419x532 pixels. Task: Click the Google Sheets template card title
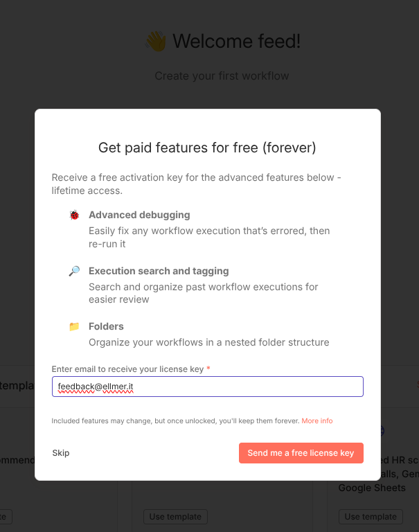(372, 488)
